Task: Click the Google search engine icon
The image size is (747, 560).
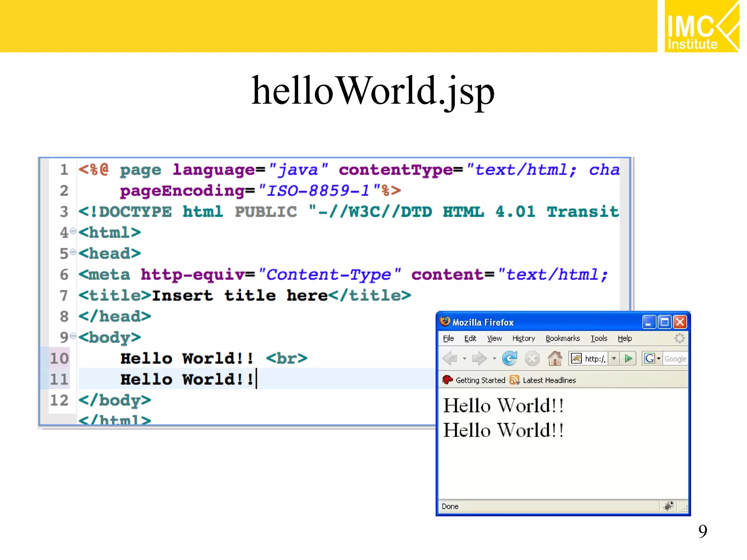Action: pos(649,358)
